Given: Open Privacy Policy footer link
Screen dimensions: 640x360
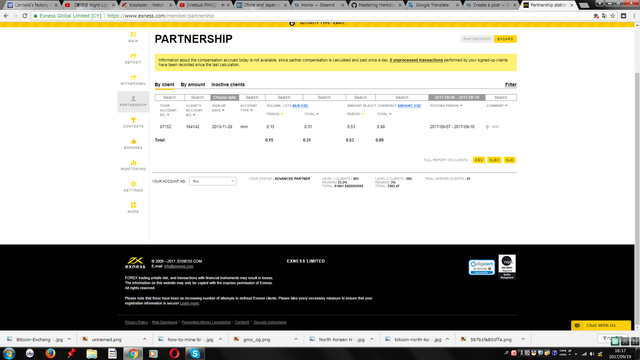Looking at the screenshot, I should [136, 322].
